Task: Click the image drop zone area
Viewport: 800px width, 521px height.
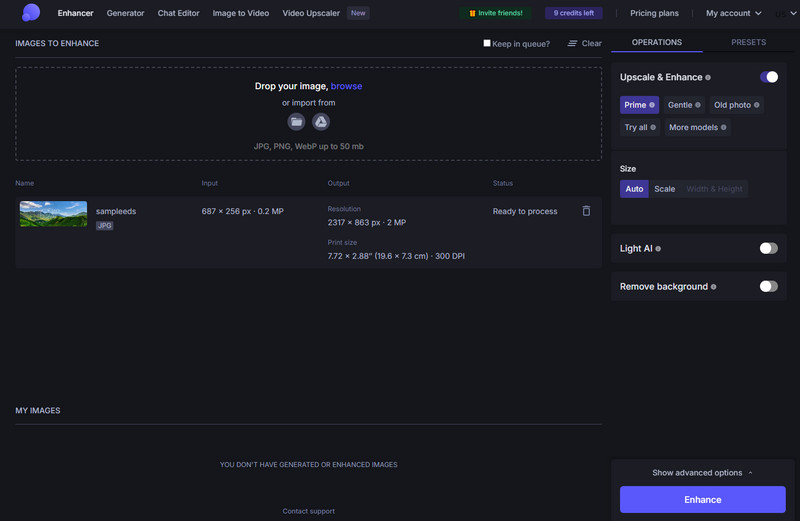Action: (309, 114)
